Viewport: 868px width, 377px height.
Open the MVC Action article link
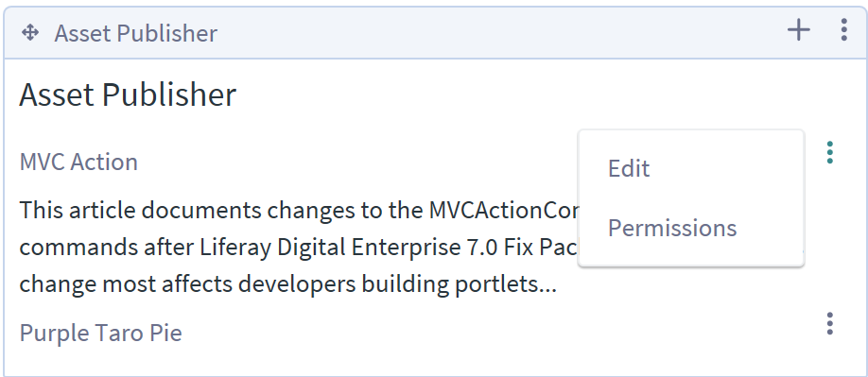click(78, 162)
